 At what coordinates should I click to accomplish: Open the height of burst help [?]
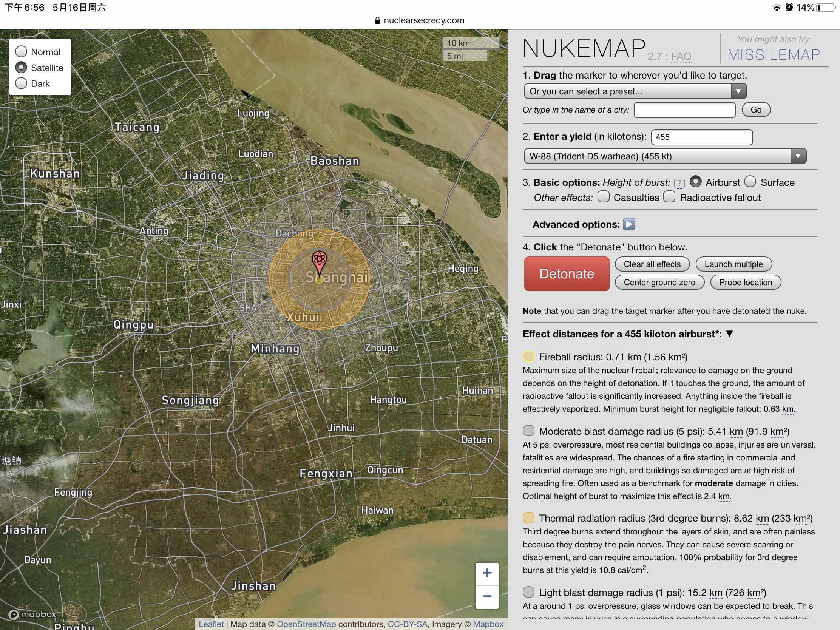coord(679,184)
